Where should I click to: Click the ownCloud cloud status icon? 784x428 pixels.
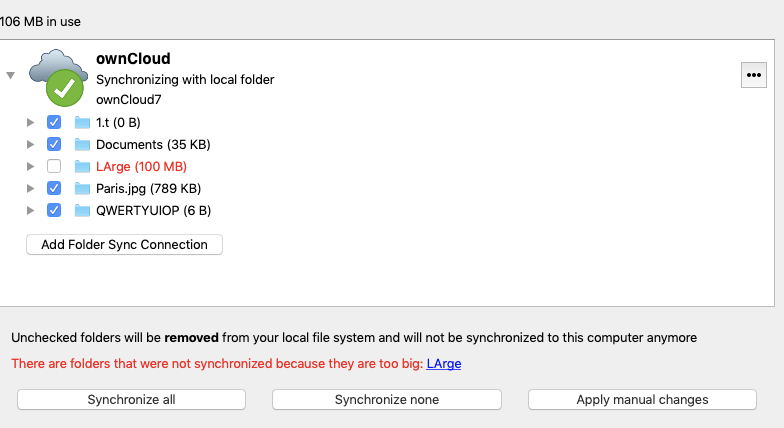tap(58, 78)
